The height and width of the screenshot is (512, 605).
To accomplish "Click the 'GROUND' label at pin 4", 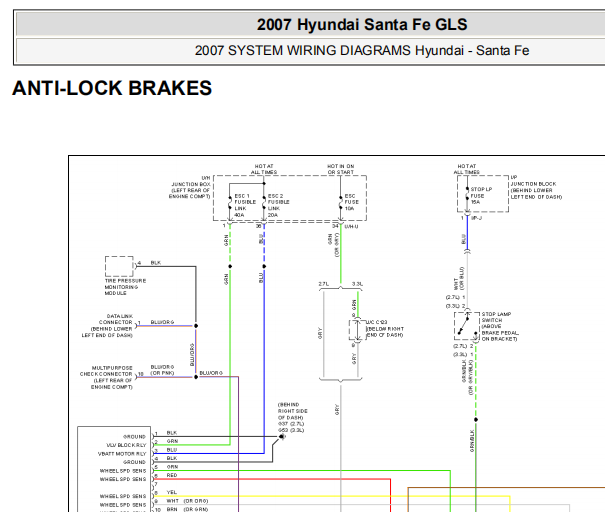I will click(x=134, y=462).
